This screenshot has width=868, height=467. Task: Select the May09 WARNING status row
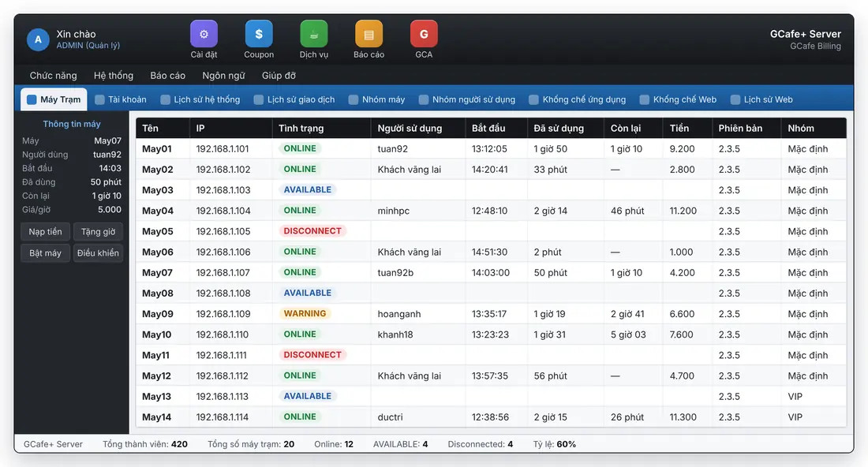coord(491,314)
